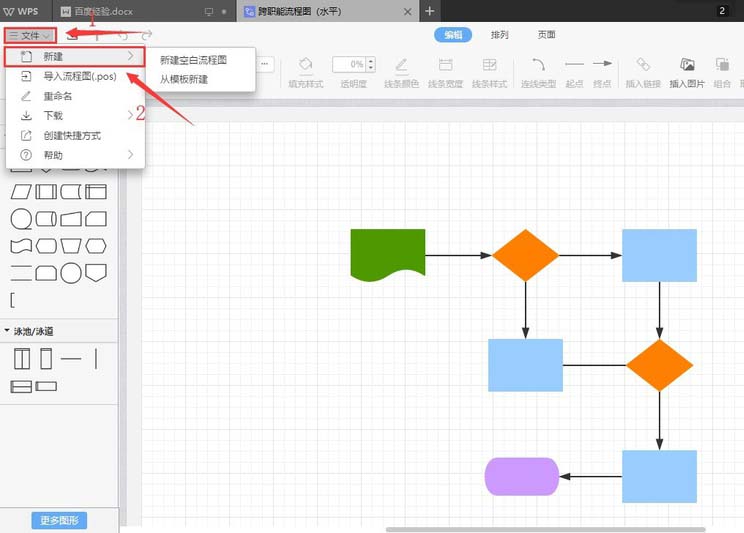Select the paper tape wavy shape
Image resolution: width=744 pixels, height=533 pixels.
pos(21,246)
